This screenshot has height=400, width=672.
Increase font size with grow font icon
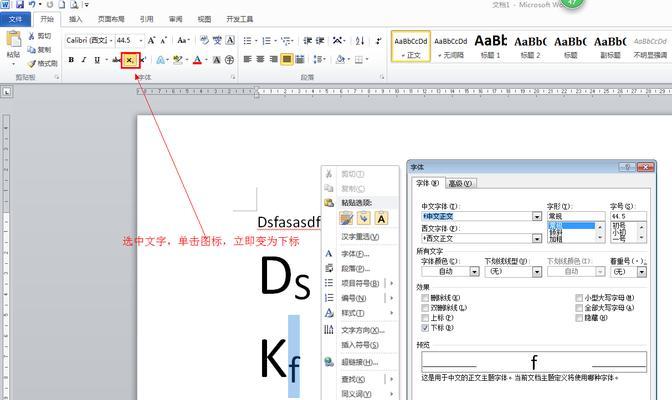(x=151, y=41)
